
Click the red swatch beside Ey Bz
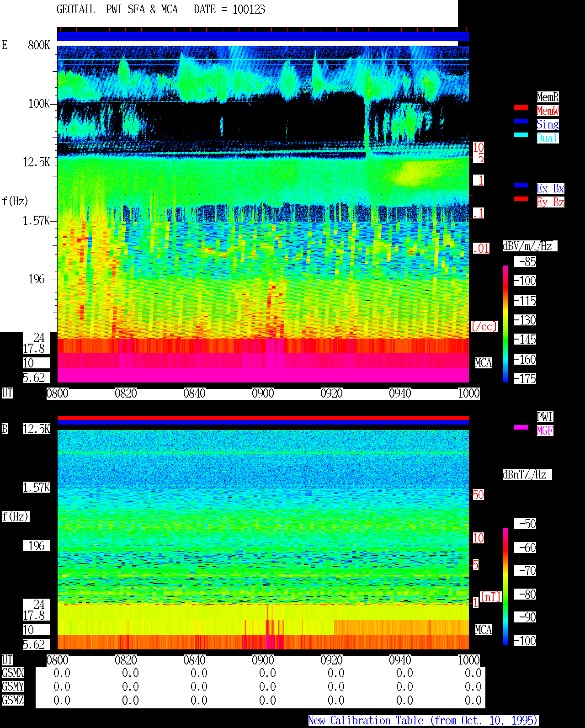[x=521, y=199]
